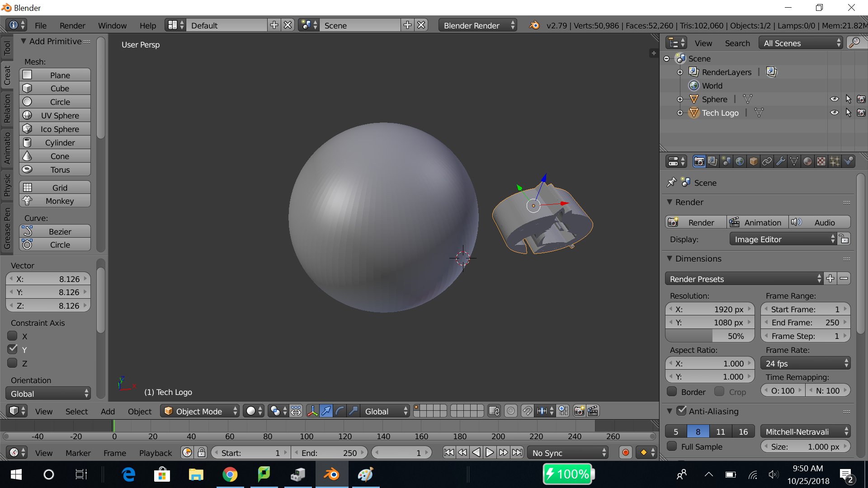Click the OpenGL render image camera icon
This screenshot has width=868, height=488.
579,411
